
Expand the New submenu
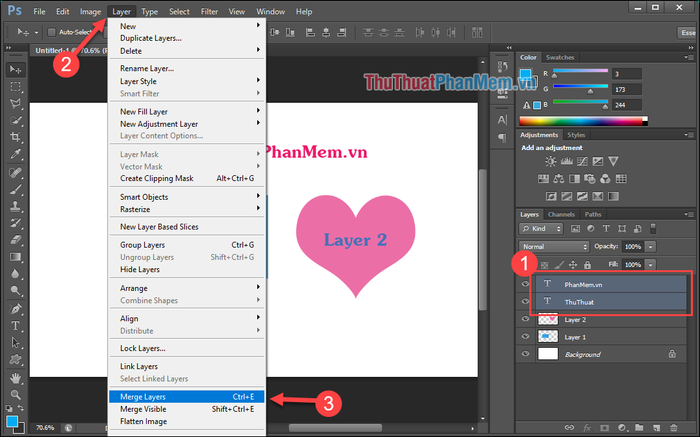tap(187, 26)
